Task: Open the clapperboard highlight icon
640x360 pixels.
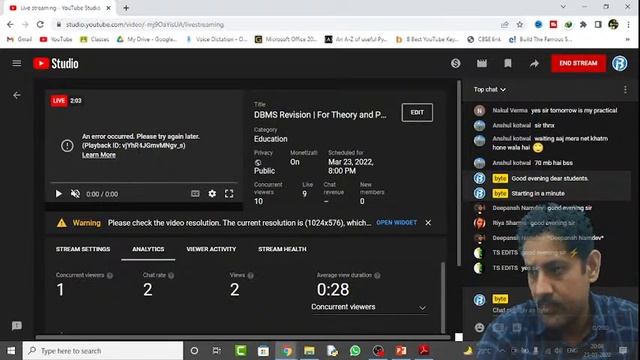Action: 482,63
